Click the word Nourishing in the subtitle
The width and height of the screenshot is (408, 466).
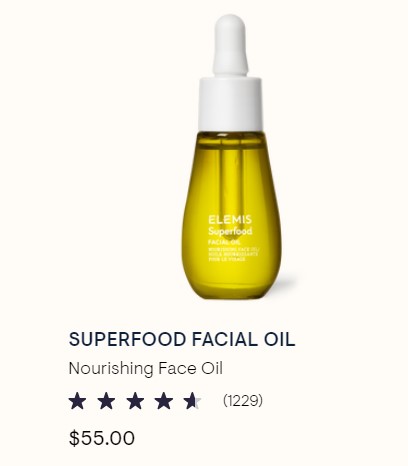tap(111, 369)
